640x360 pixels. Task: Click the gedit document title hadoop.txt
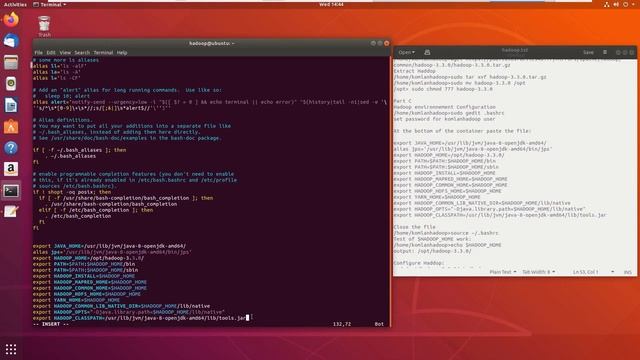[x=515, y=50]
